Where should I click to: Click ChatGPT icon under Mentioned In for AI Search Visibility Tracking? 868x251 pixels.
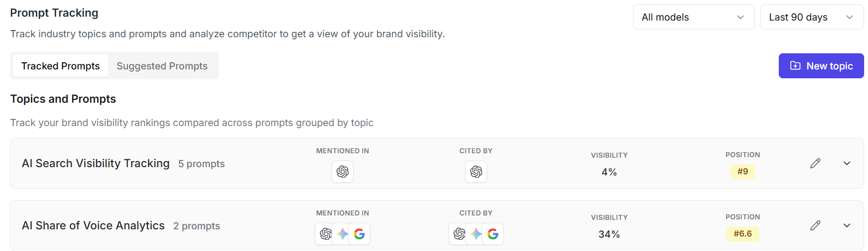[343, 172]
